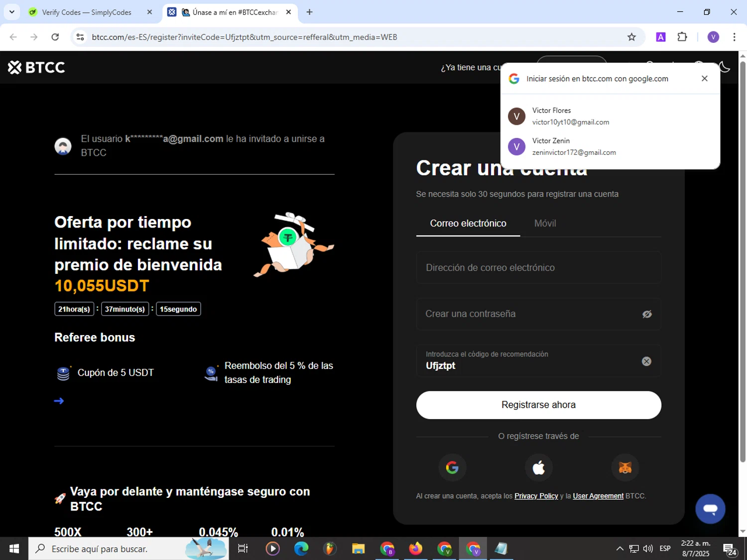The image size is (747, 560).
Task: Open FL Studio from taskbar
Action: [x=330, y=549]
